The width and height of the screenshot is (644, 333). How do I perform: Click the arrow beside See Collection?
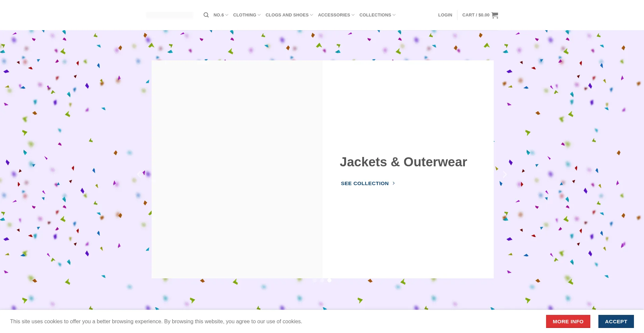click(394, 183)
